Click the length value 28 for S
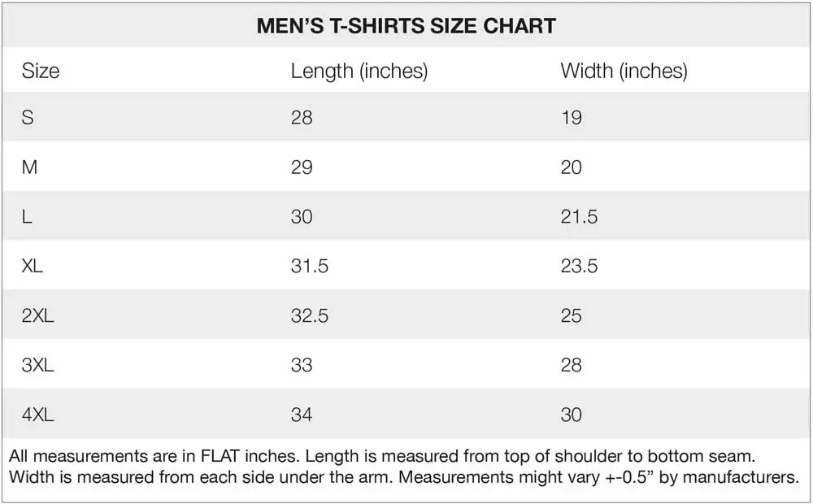813x504 pixels. click(x=302, y=118)
